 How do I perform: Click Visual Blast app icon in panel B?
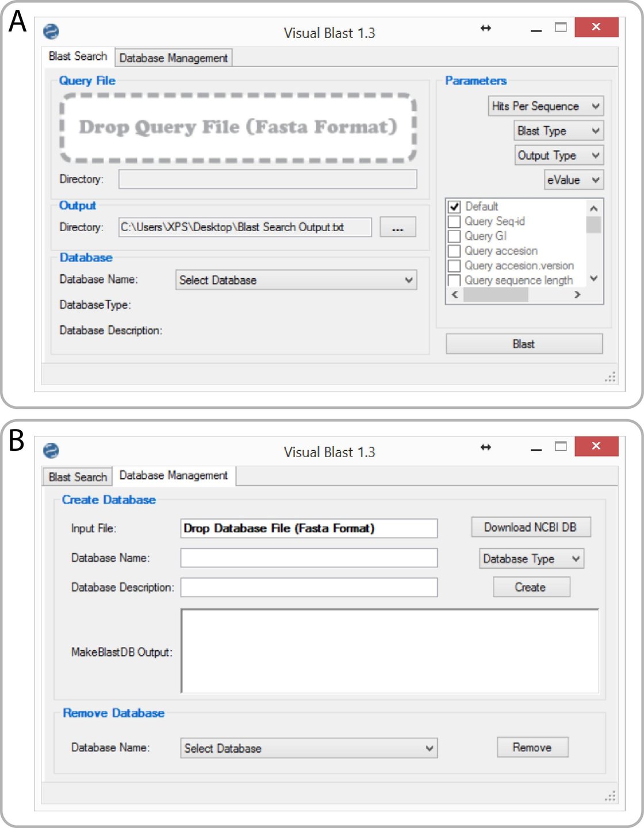[51, 450]
